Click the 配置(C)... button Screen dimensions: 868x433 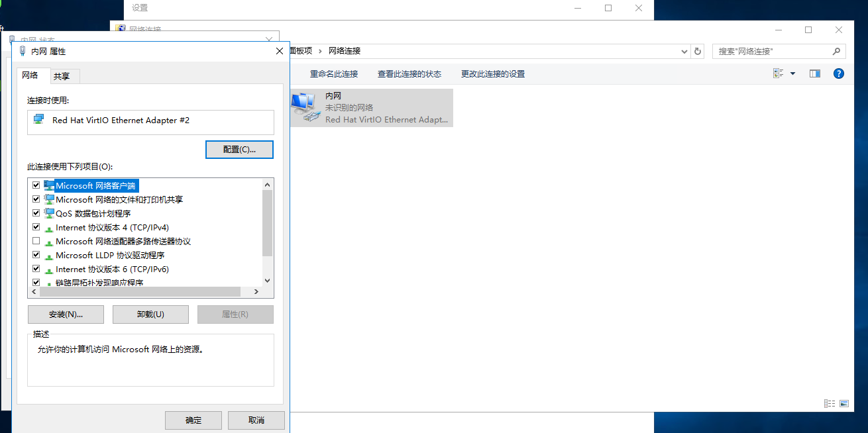(239, 150)
